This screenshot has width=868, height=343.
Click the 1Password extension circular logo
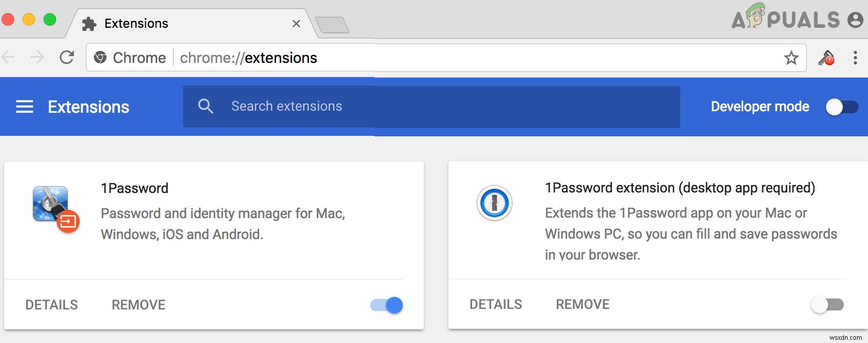(x=495, y=203)
